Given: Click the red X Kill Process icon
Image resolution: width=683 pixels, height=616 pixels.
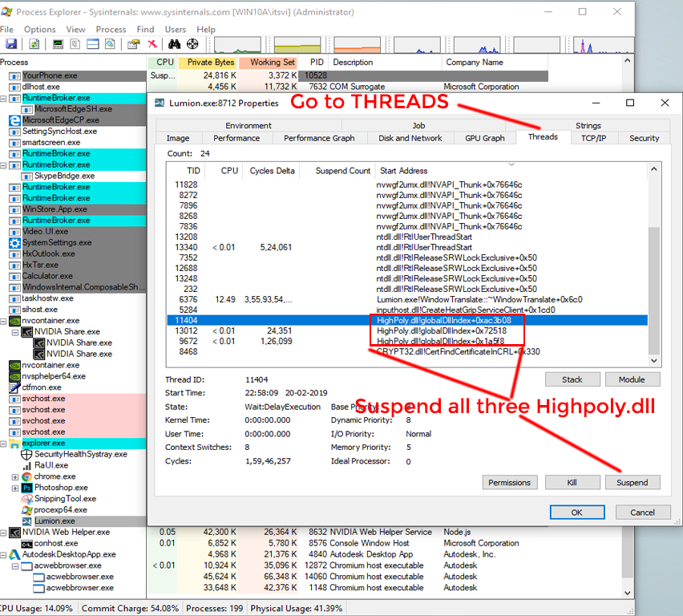Looking at the screenshot, I should point(152,44).
